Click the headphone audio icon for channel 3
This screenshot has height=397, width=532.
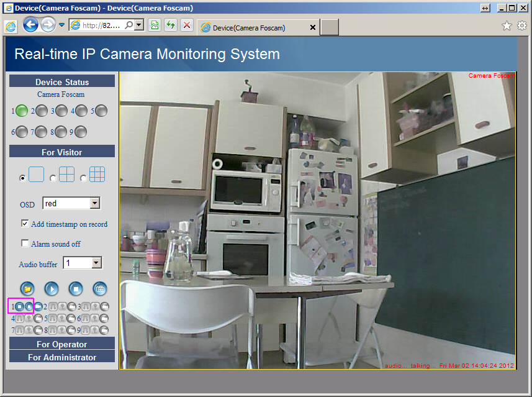(x=86, y=307)
